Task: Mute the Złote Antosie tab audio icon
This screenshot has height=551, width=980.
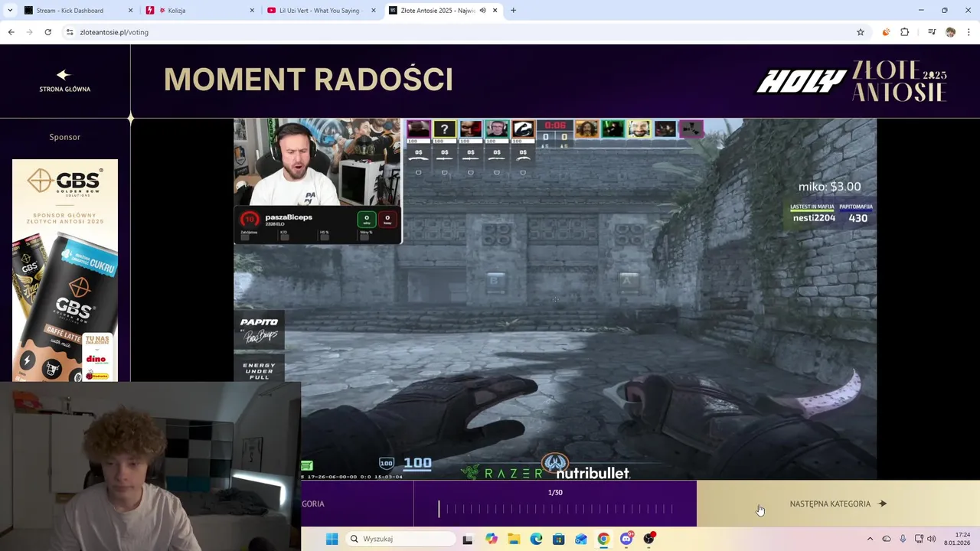Action: 482,10
